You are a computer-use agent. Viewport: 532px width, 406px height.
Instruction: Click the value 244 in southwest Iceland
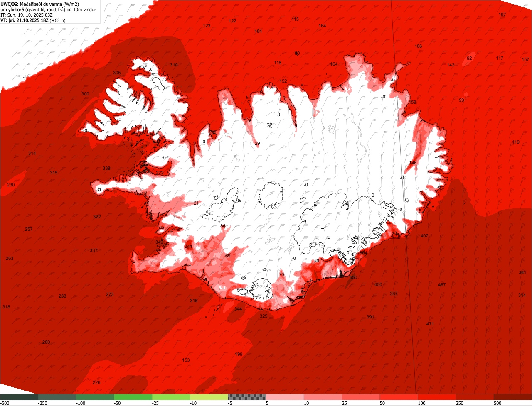[188, 246]
